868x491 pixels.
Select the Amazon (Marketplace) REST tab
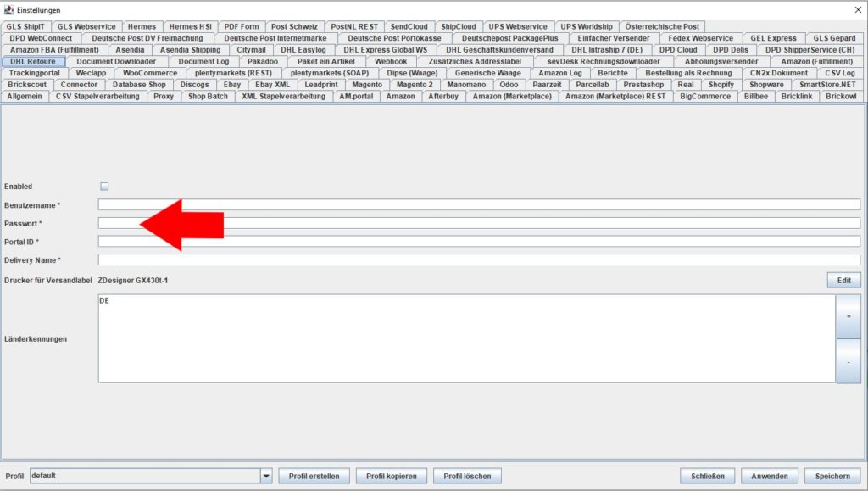coord(615,97)
